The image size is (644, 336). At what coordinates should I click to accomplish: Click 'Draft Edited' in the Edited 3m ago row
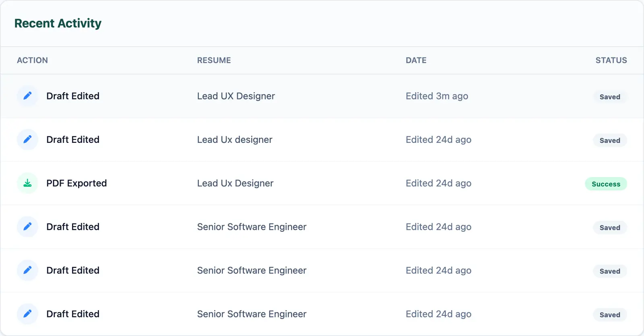click(73, 96)
